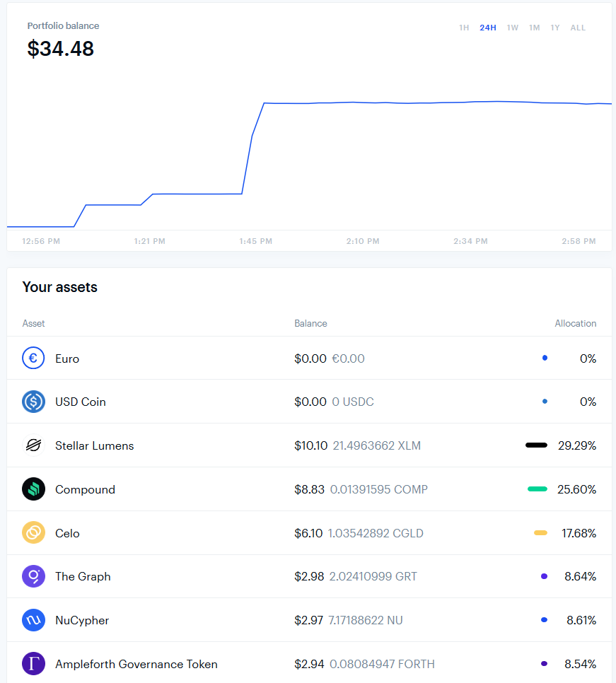This screenshot has height=683, width=616.
Task: Click the USD Coin icon
Action: (33, 402)
